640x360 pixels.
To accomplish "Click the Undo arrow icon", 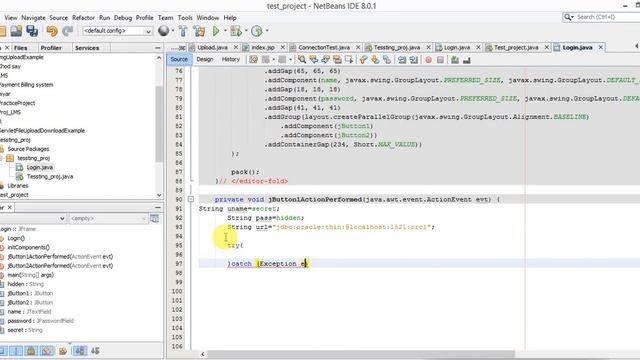I will (x=52, y=31).
